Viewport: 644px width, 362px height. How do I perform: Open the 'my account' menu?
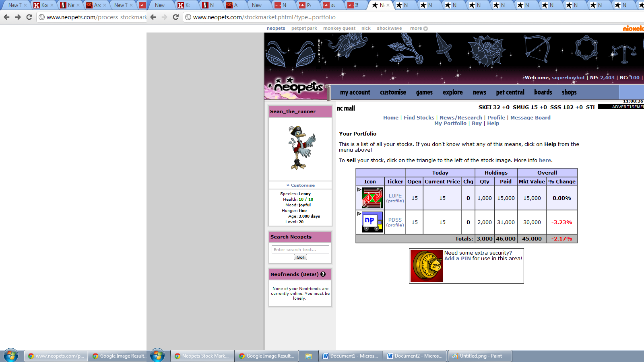355,92
